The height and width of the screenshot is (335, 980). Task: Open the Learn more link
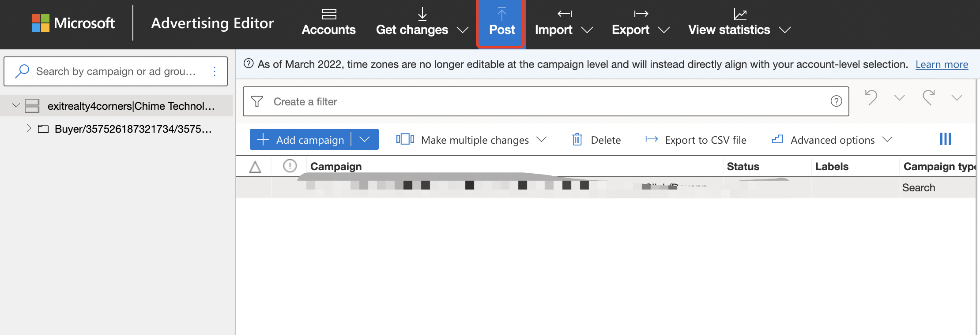[942, 64]
